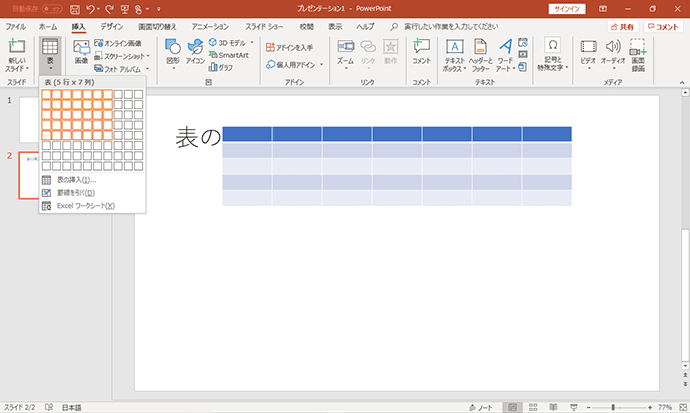
Task: Open the 3D モデル dropdown arrow
Action: (252, 43)
